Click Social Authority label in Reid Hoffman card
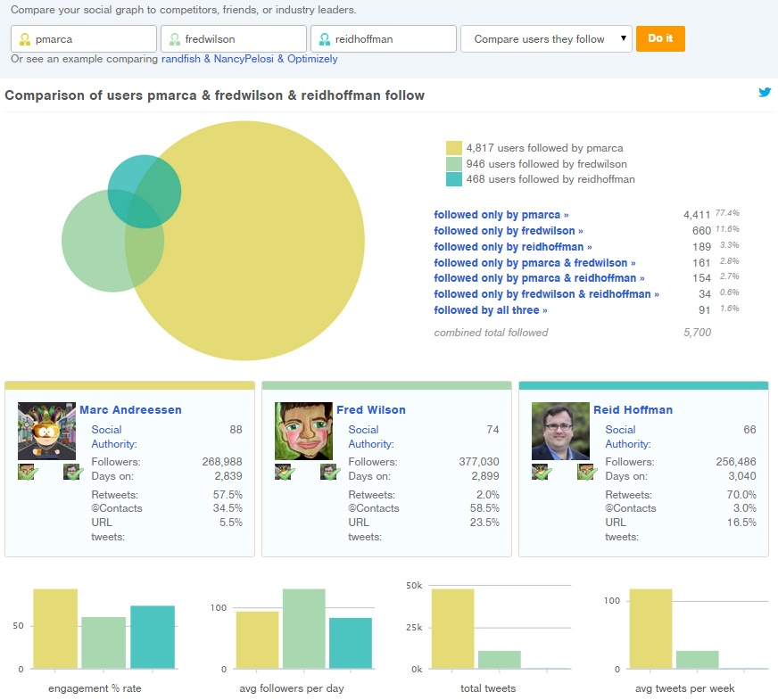This screenshot has width=778, height=700. click(x=627, y=437)
